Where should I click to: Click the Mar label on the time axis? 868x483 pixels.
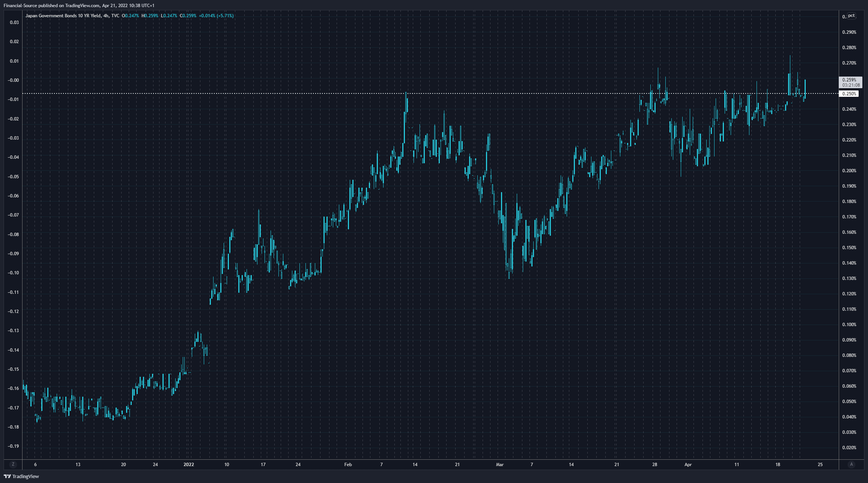pos(500,465)
